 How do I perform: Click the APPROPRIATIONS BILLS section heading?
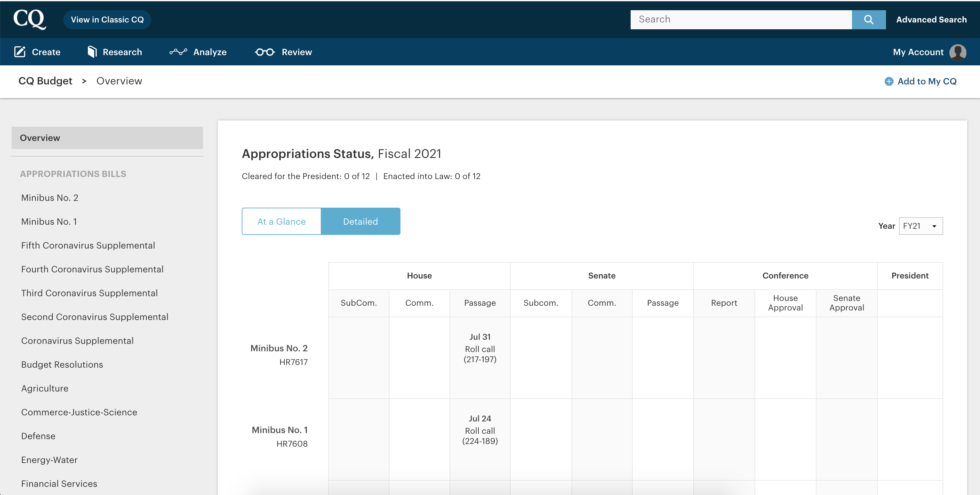pos(73,174)
